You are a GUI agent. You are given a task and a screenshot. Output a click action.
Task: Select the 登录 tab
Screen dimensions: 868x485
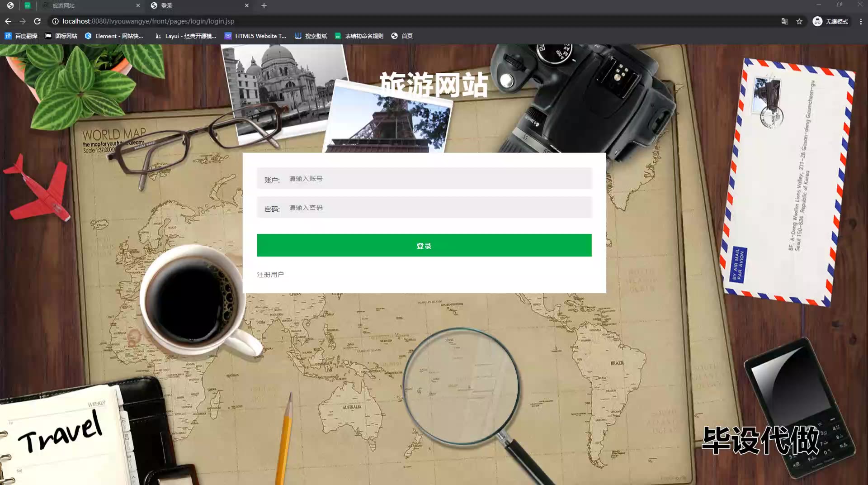pos(199,5)
